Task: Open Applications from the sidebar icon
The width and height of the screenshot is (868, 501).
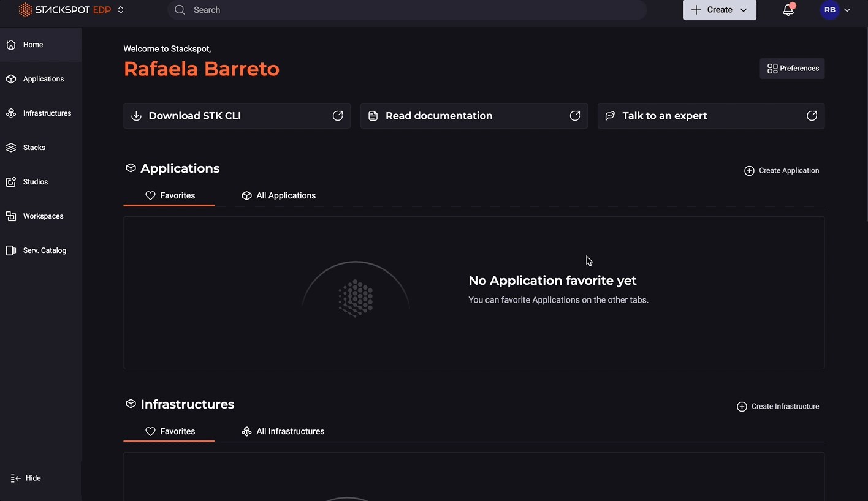Action: [x=11, y=79]
